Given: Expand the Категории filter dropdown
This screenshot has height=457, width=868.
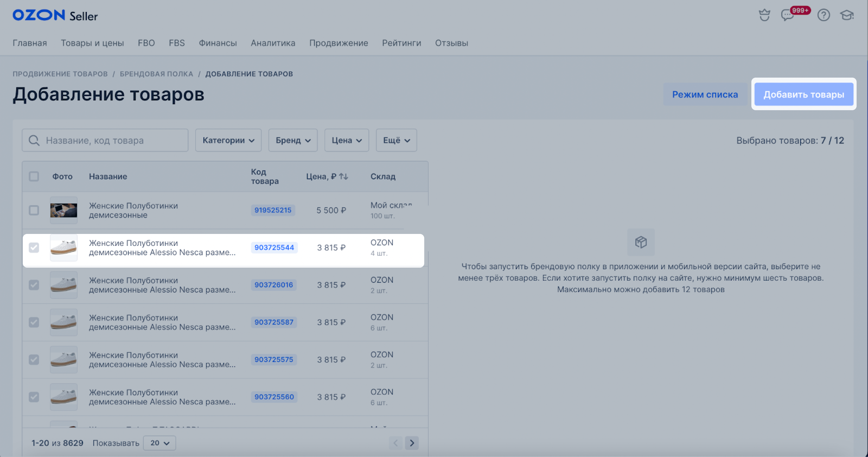Looking at the screenshot, I should tap(228, 140).
